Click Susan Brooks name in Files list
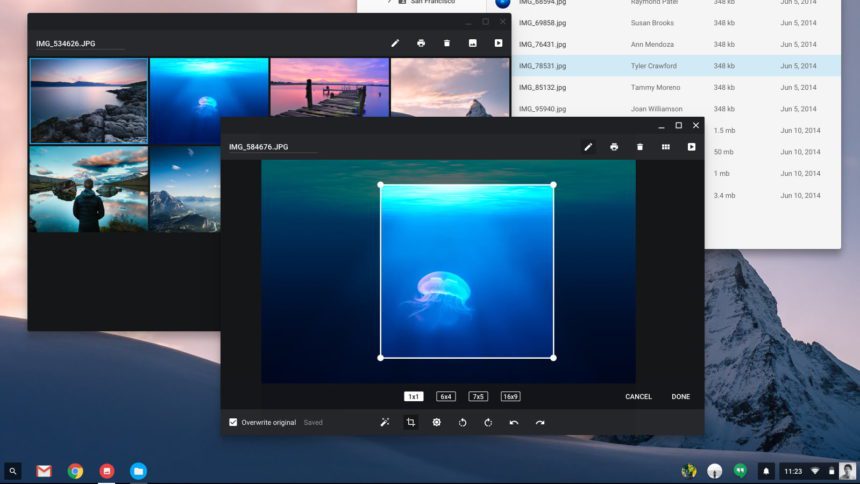Viewport: 860px width, 484px height. 652,22
